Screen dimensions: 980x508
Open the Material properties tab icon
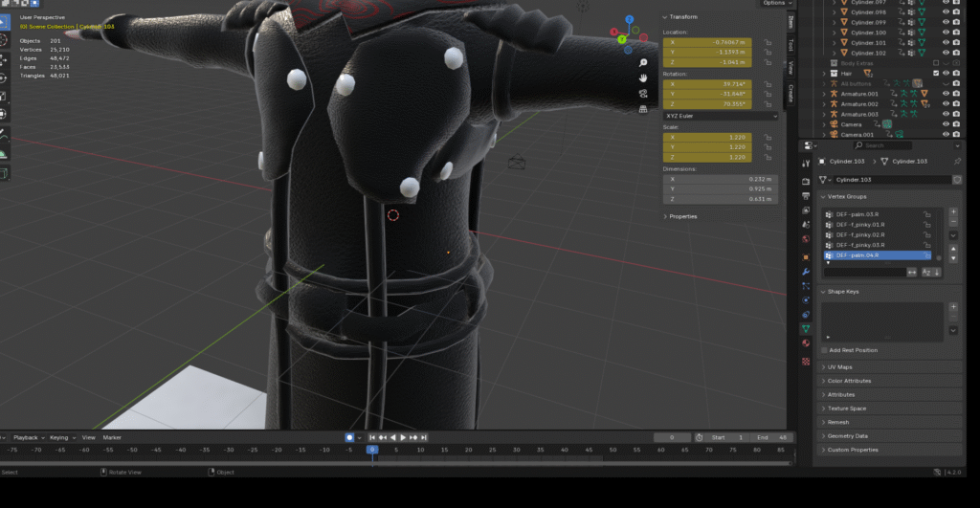806,342
